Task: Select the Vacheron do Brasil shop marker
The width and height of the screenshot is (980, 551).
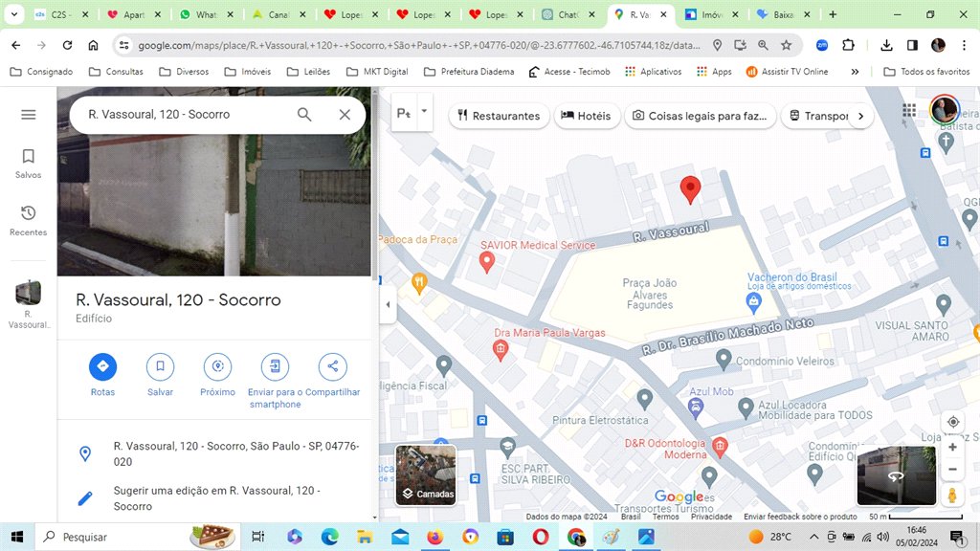Action: [754, 303]
